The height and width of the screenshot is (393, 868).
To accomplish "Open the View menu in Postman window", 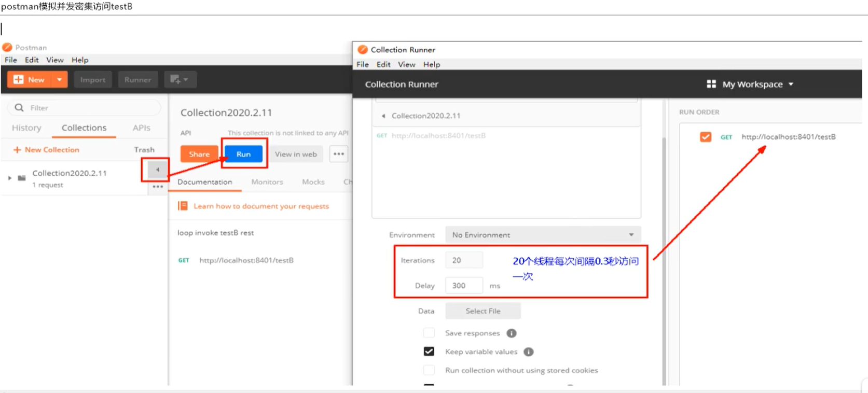I will (x=55, y=60).
